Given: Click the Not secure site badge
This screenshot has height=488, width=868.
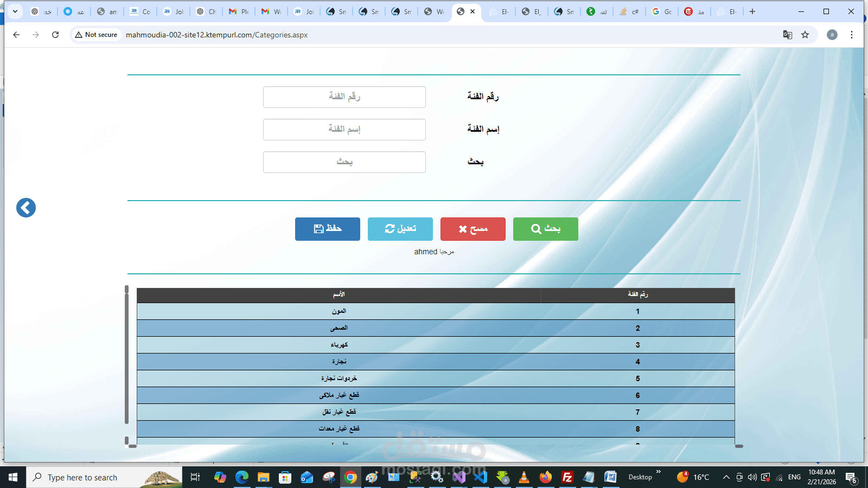Looking at the screenshot, I should 96,35.
